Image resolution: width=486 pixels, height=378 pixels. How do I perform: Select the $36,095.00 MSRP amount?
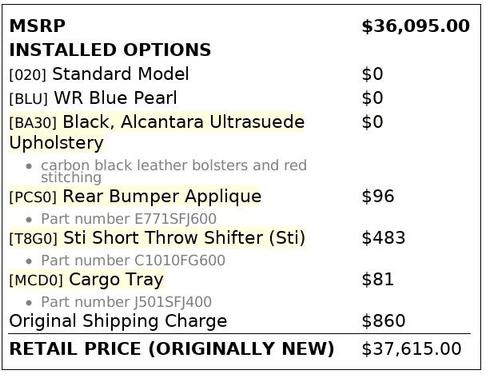416,26
